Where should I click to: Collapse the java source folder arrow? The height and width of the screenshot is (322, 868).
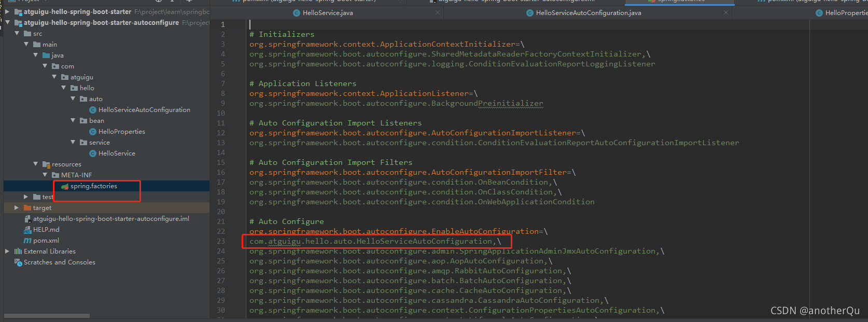35,55
